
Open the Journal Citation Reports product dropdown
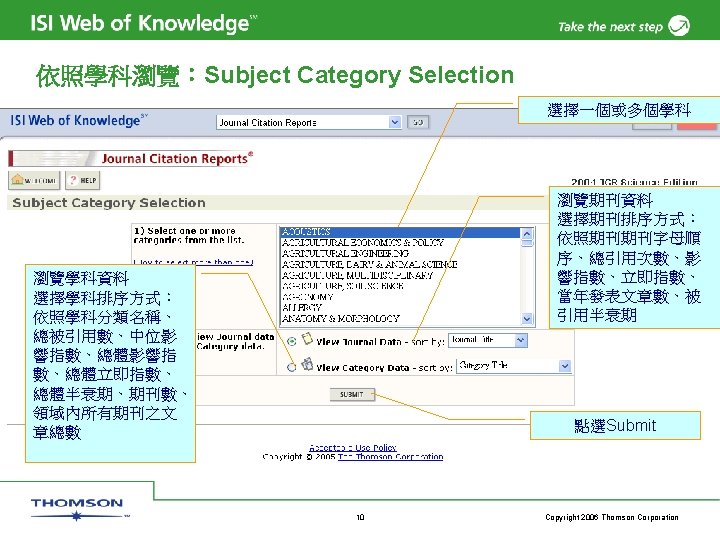309,122
